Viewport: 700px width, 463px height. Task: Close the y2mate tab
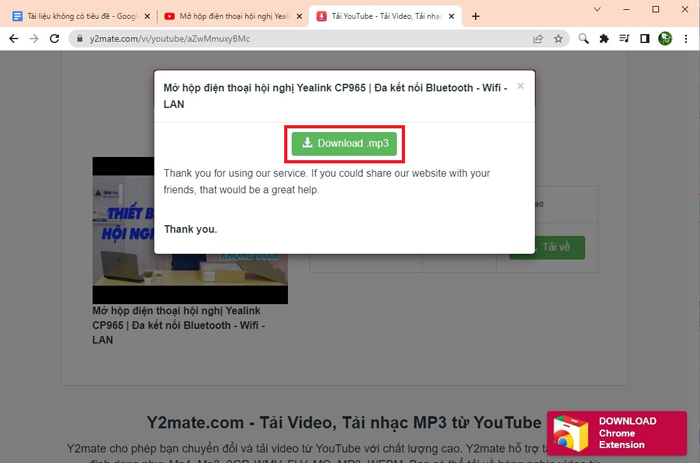451,17
